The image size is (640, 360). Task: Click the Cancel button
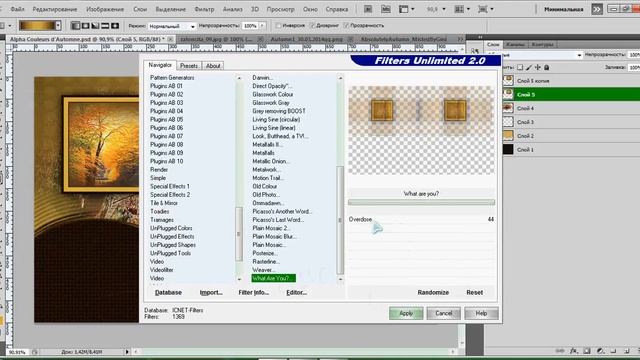444,313
